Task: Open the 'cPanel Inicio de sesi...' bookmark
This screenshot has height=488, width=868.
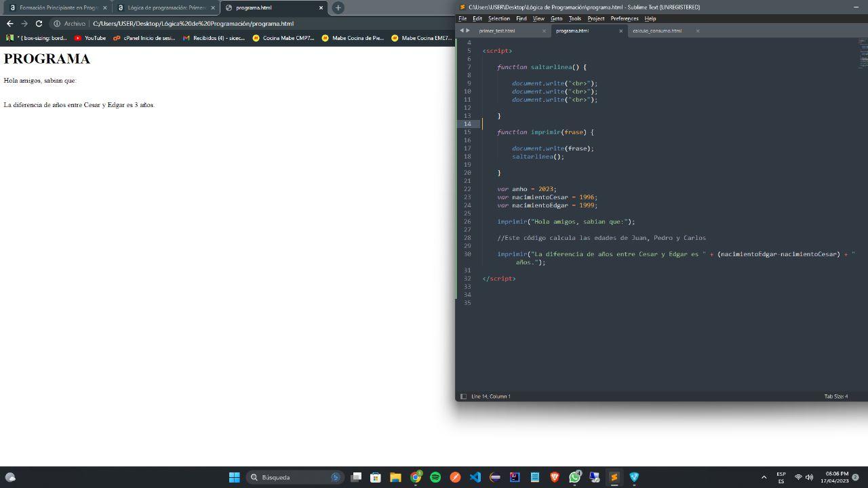Action: click(x=144, y=38)
